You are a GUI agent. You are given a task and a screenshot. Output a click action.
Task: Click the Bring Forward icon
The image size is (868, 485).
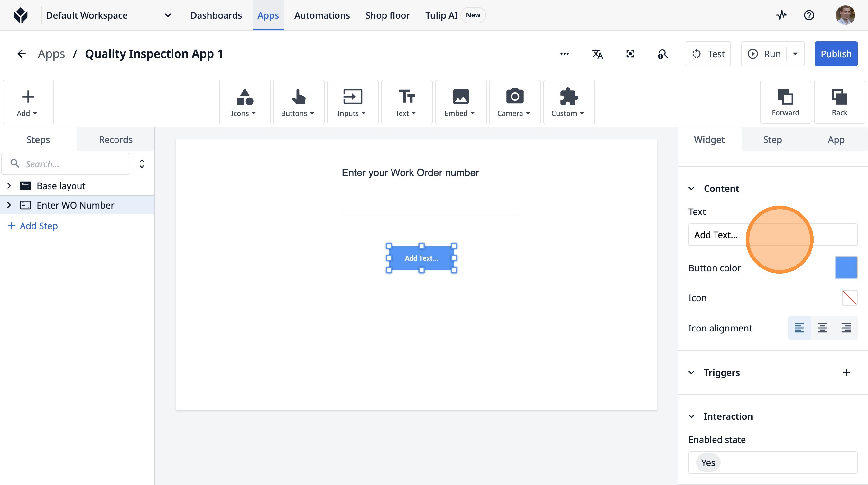785,102
